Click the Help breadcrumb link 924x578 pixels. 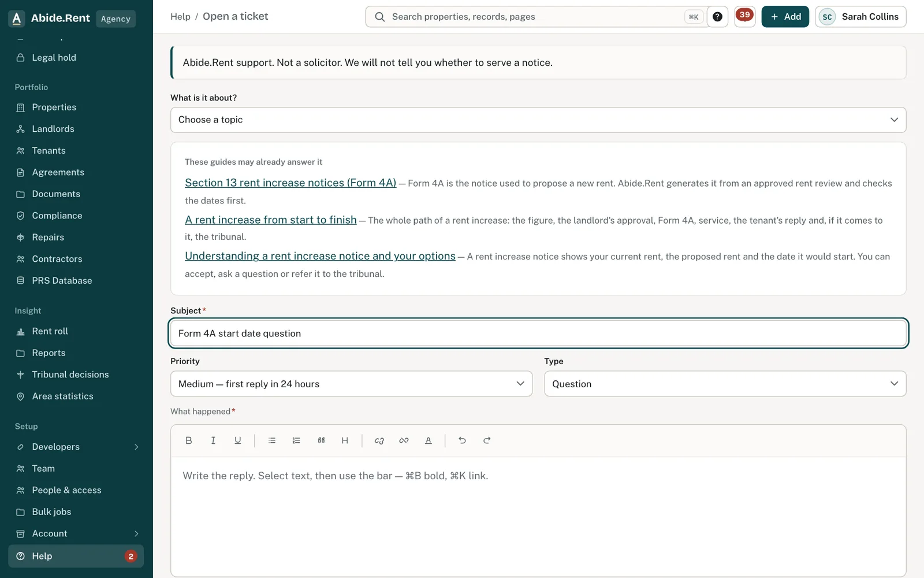tap(180, 17)
